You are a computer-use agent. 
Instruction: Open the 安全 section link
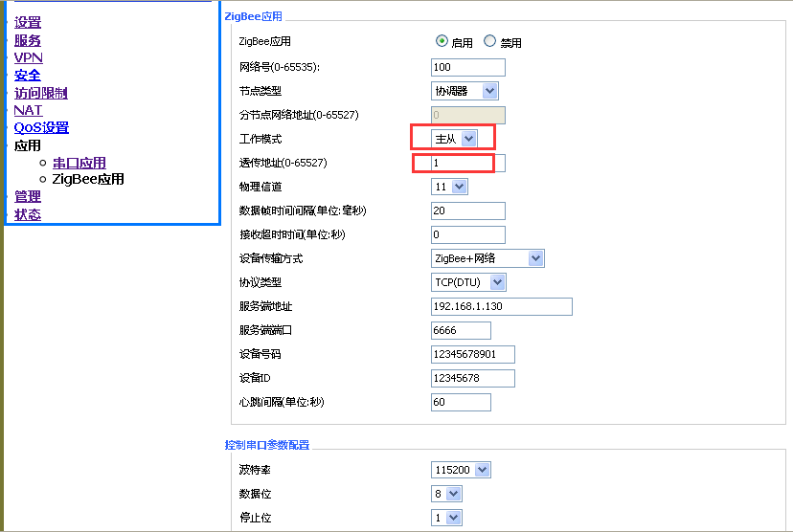[x=28, y=76]
